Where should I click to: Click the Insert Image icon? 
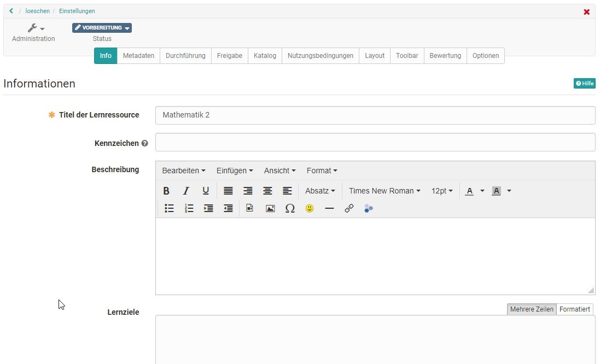tap(270, 208)
